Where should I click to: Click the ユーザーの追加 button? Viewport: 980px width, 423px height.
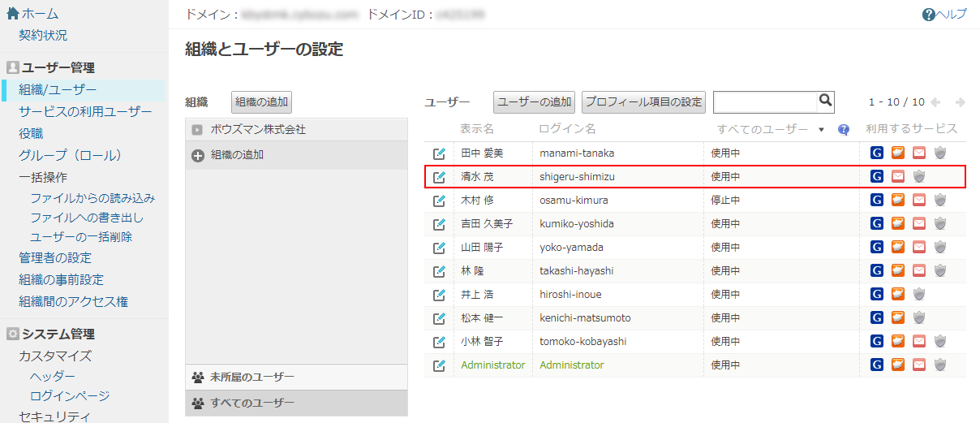click(535, 101)
